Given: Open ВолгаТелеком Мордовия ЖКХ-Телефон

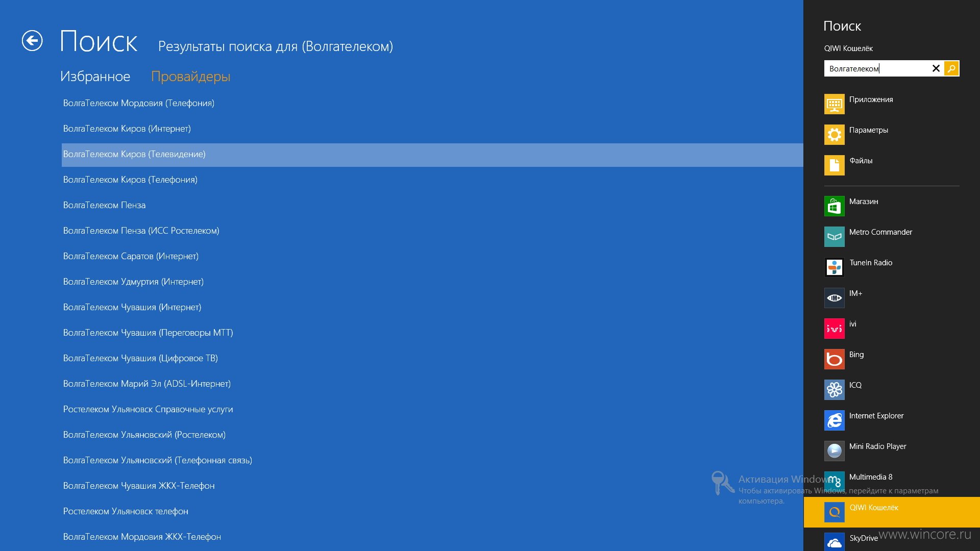Looking at the screenshot, I should coord(142,537).
